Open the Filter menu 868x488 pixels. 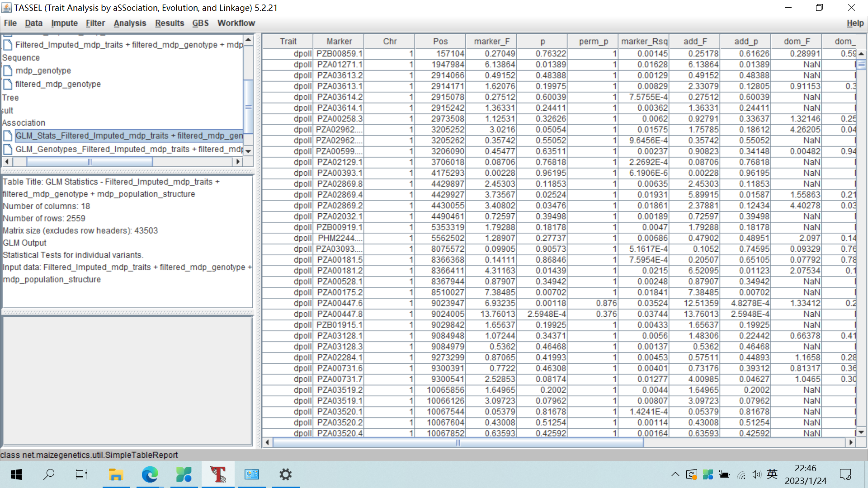point(95,23)
